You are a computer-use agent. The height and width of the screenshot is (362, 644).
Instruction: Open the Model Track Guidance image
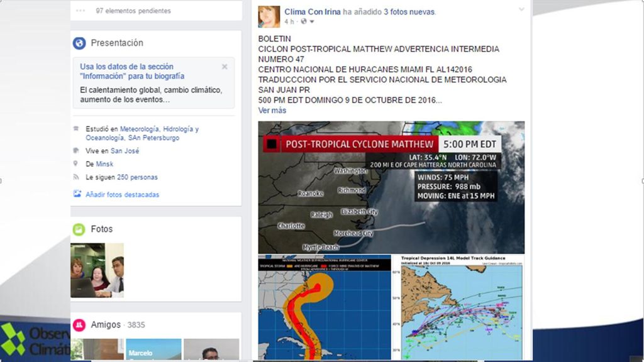[458, 307]
